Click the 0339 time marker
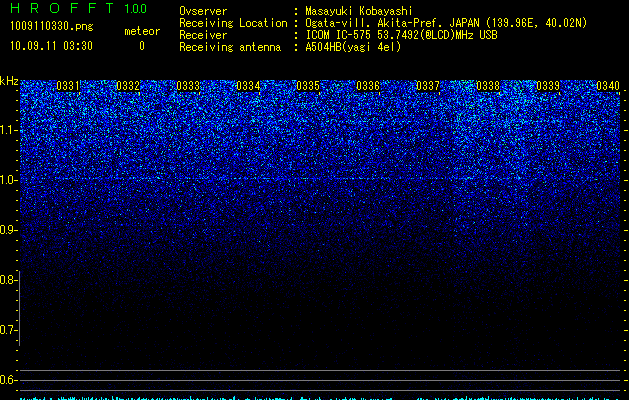629x400 pixels. coord(548,86)
